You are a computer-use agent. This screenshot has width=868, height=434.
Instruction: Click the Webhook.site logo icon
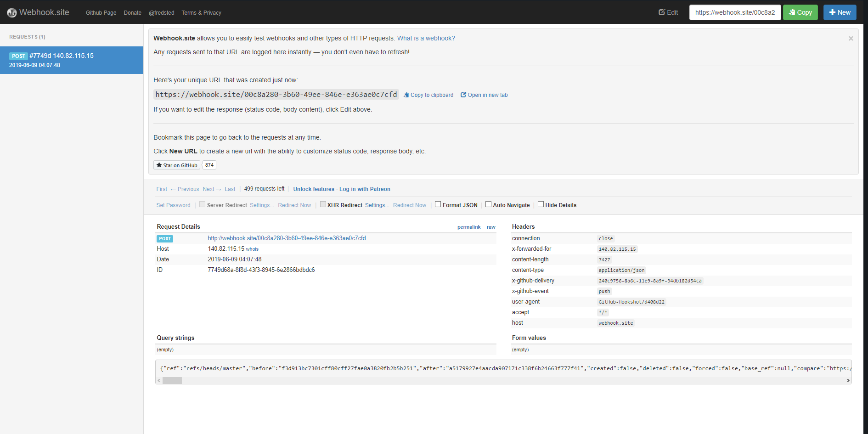pos(12,13)
